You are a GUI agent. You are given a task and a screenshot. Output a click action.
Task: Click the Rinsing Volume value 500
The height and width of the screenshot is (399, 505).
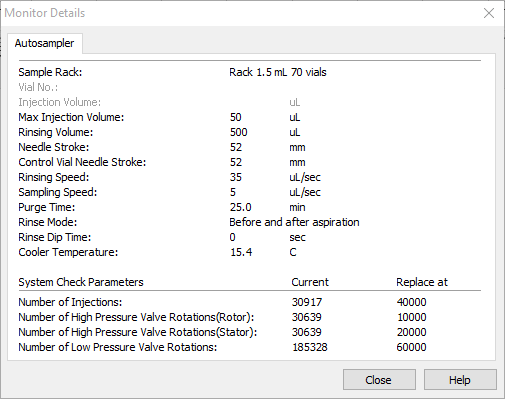coord(239,132)
